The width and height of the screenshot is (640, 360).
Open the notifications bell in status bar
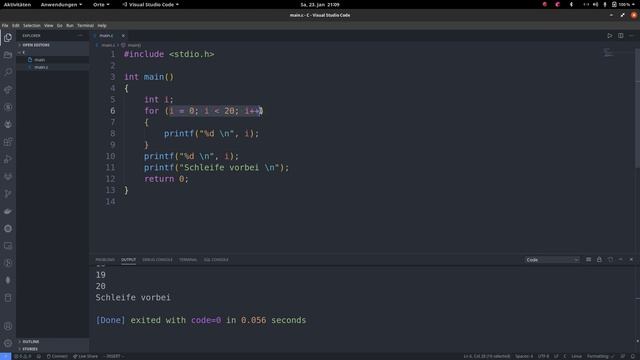(633, 356)
